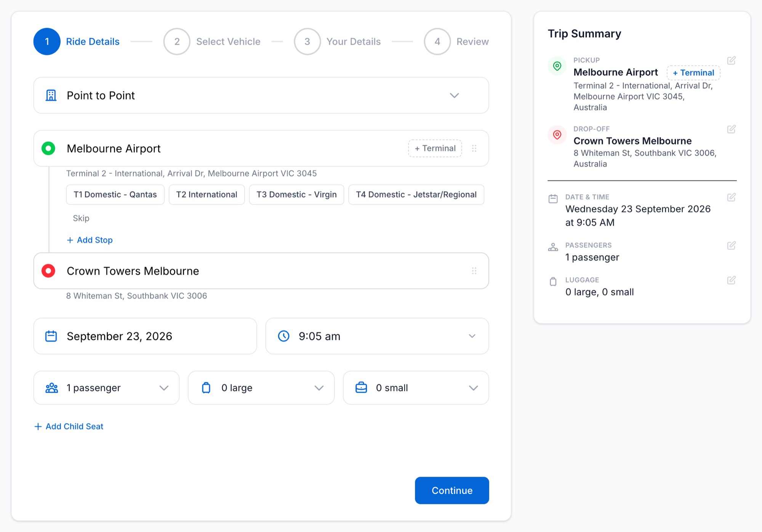Click + Terminal button in pickup field

click(x=435, y=148)
